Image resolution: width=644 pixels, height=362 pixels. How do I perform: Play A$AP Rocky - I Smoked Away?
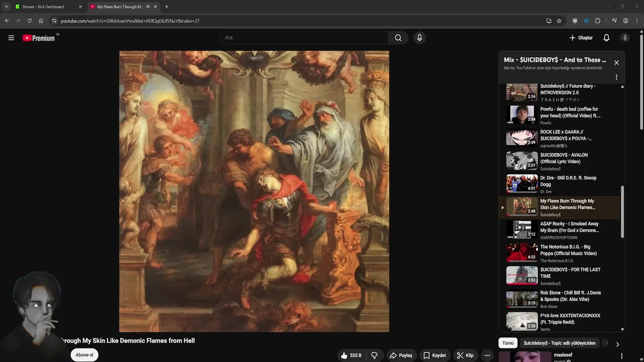[559, 230]
